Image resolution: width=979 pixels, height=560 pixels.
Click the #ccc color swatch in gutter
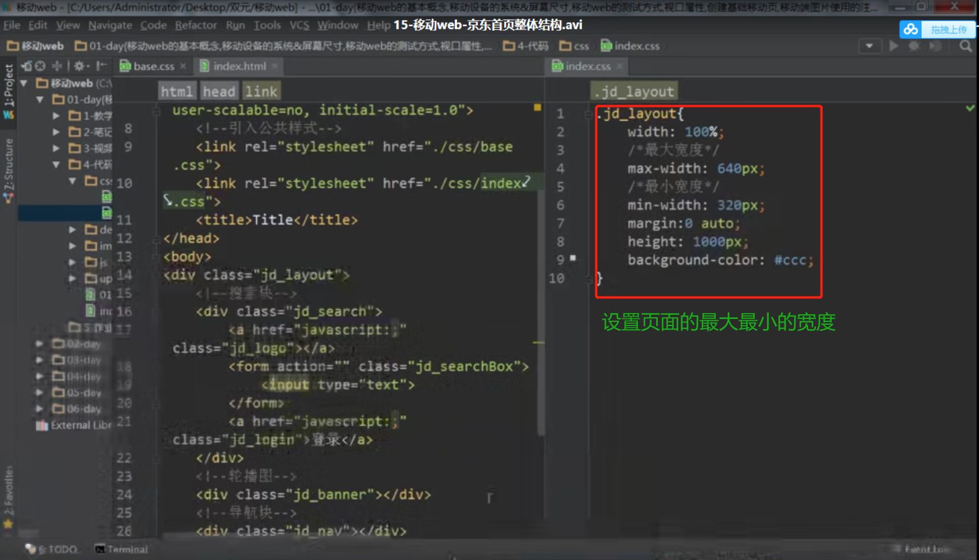click(573, 258)
